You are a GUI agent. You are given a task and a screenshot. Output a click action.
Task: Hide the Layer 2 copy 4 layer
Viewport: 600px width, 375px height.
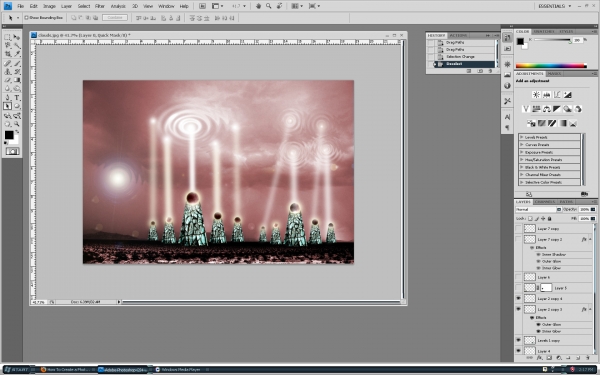(x=518, y=298)
